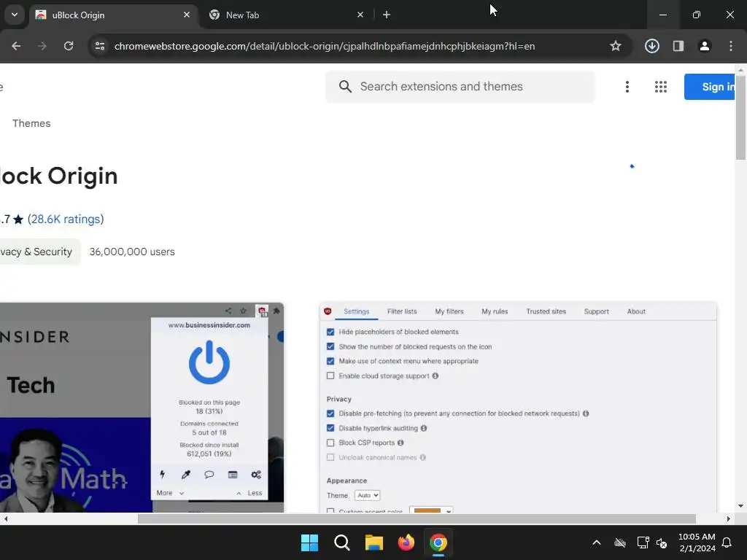The height and width of the screenshot is (560, 747).
Task: Click the custom accent color swatch
Action: click(x=430, y=510)
